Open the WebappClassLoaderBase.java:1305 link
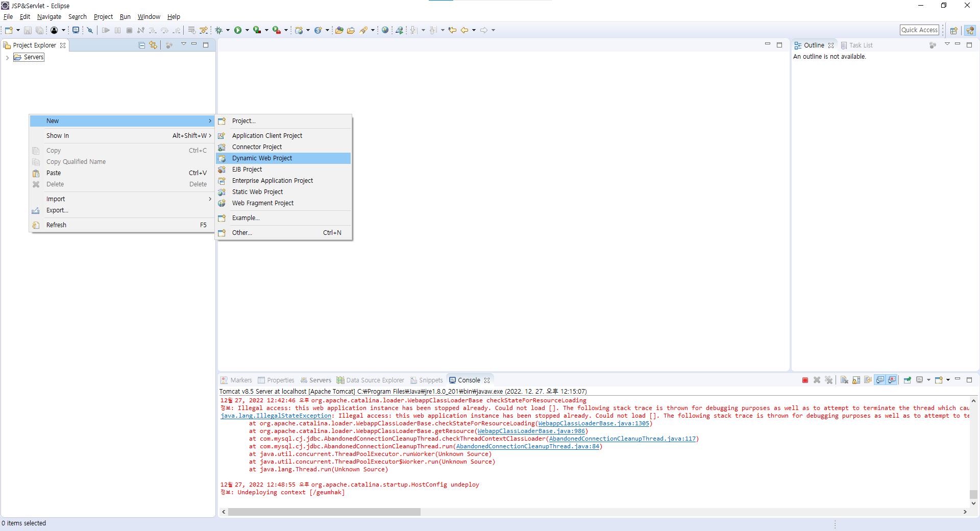Viewport: 980px width, 531px height. coord(594,424)
